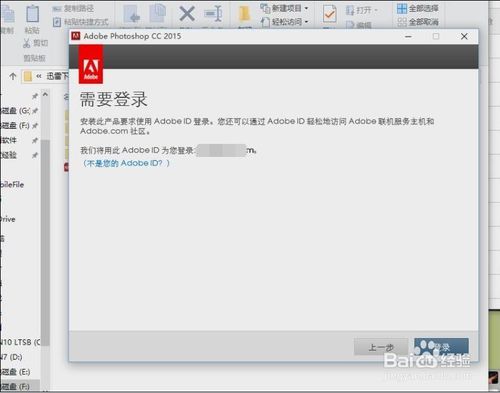Screen dimensions: 500x393
Task: Click the Cut (剪切) scissors in Explorer ribbon
Action: point(27,43)
